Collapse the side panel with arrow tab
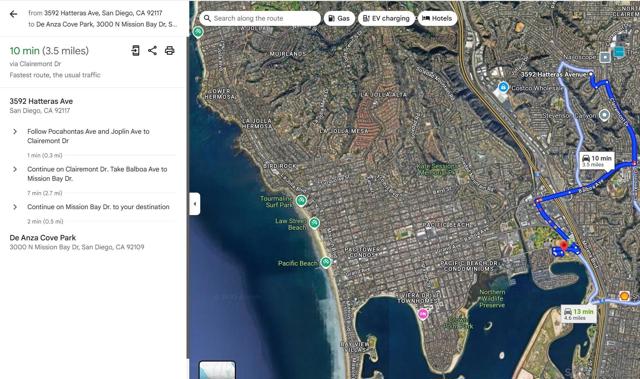Screen dimensions: 640x379 195,204
